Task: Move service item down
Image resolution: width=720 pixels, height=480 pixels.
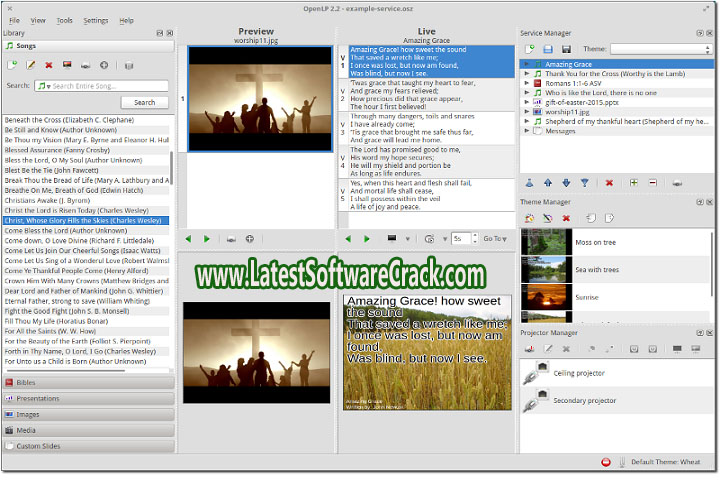Action: pos(566,183)
